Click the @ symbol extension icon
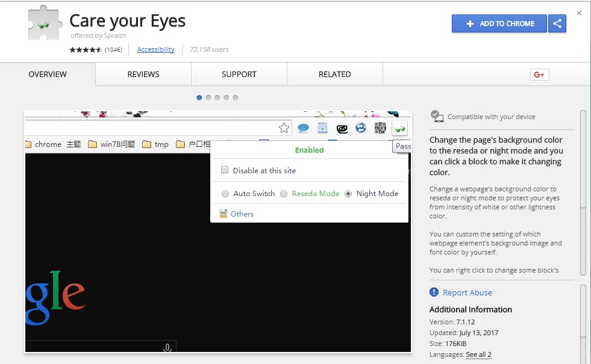 click(342, 129)
